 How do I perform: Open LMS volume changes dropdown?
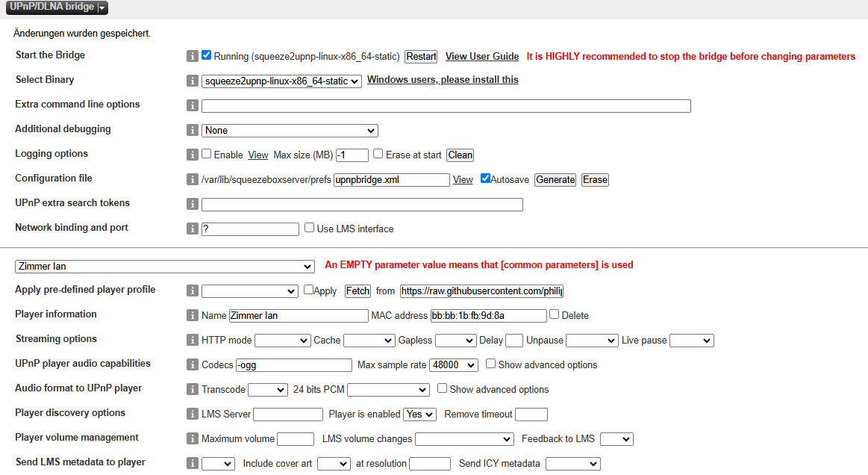point(464,439)
